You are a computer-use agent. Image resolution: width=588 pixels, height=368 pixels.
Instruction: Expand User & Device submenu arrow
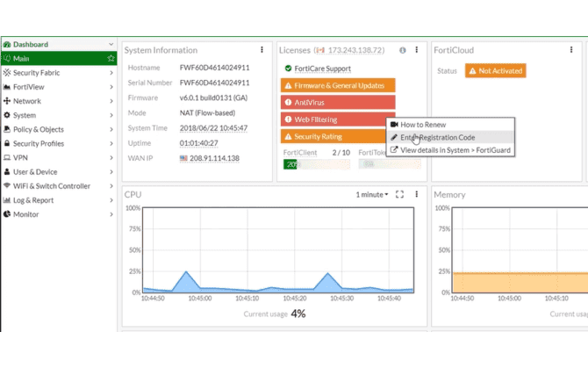[x=111, y=172]
